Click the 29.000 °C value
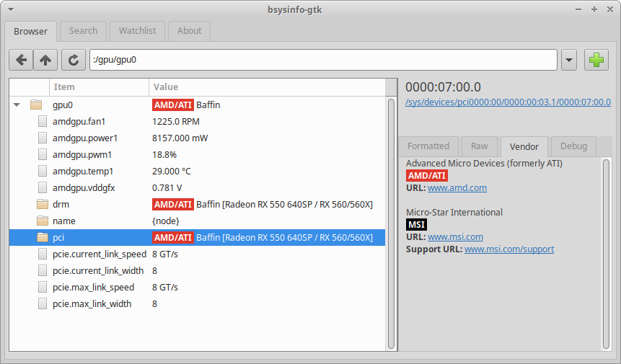The width and height of the screenshot is (621, 364). 171,172
